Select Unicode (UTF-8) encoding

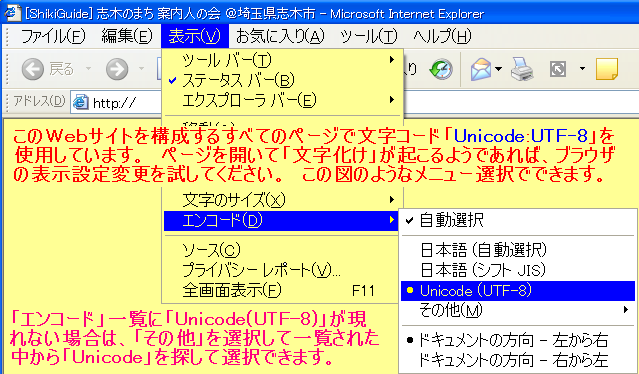518,290
